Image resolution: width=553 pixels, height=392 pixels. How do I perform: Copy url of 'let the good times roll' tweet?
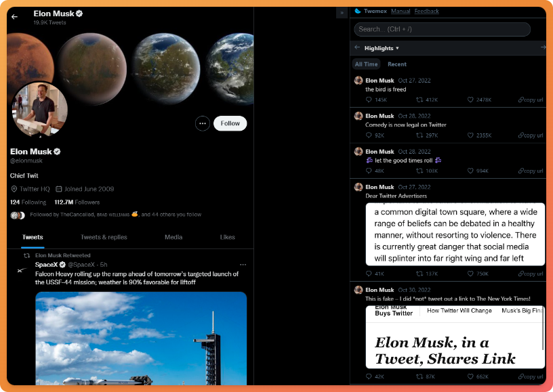point(531,171)
